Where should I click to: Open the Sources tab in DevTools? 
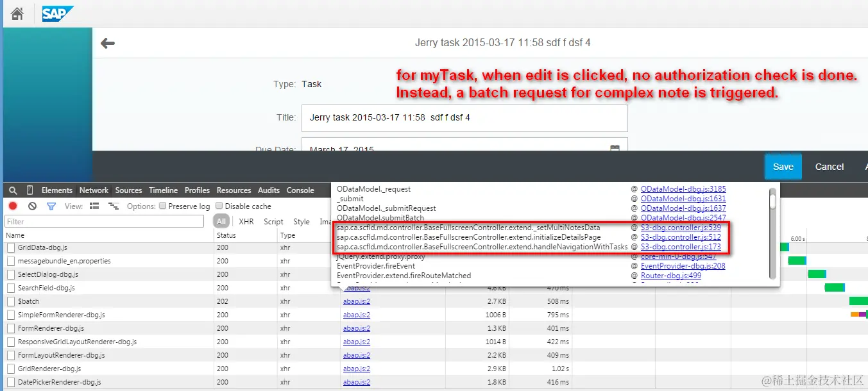(x=128, y=190)
